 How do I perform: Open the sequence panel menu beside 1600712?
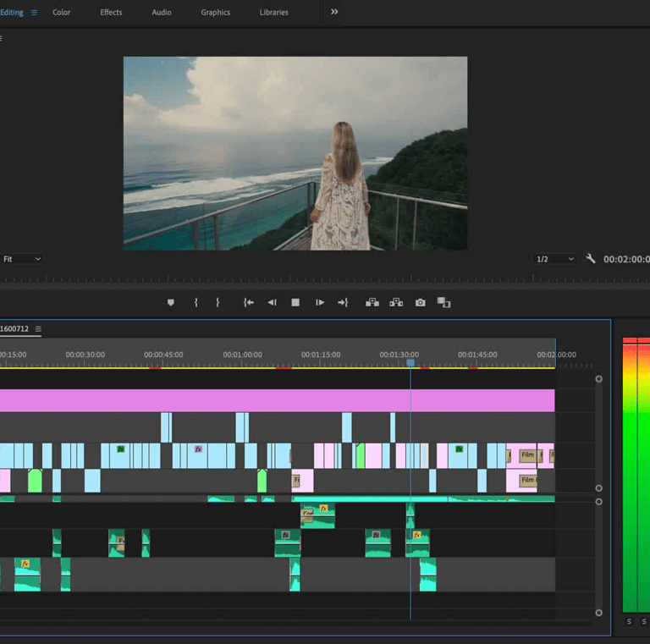click(38, 329)
